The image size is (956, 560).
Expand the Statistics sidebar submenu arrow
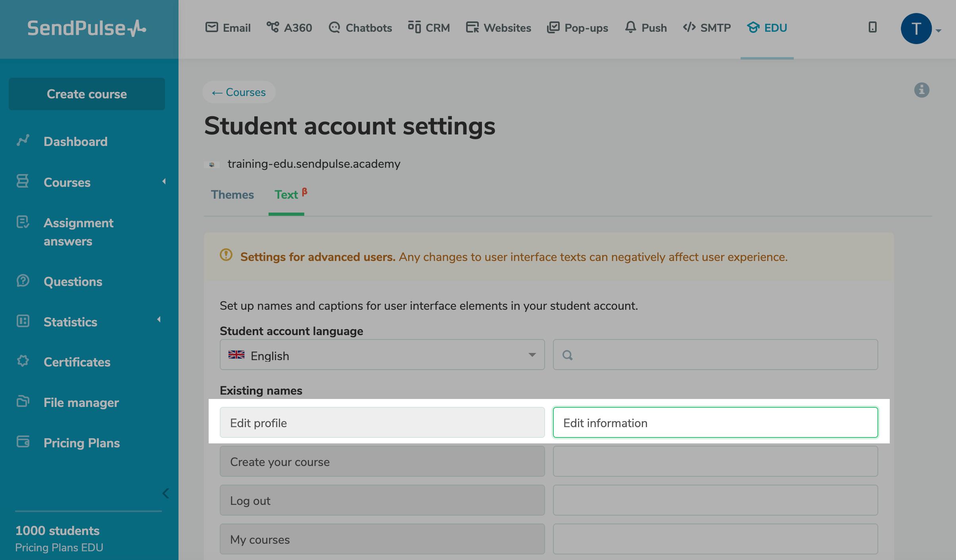coord(159,319)
